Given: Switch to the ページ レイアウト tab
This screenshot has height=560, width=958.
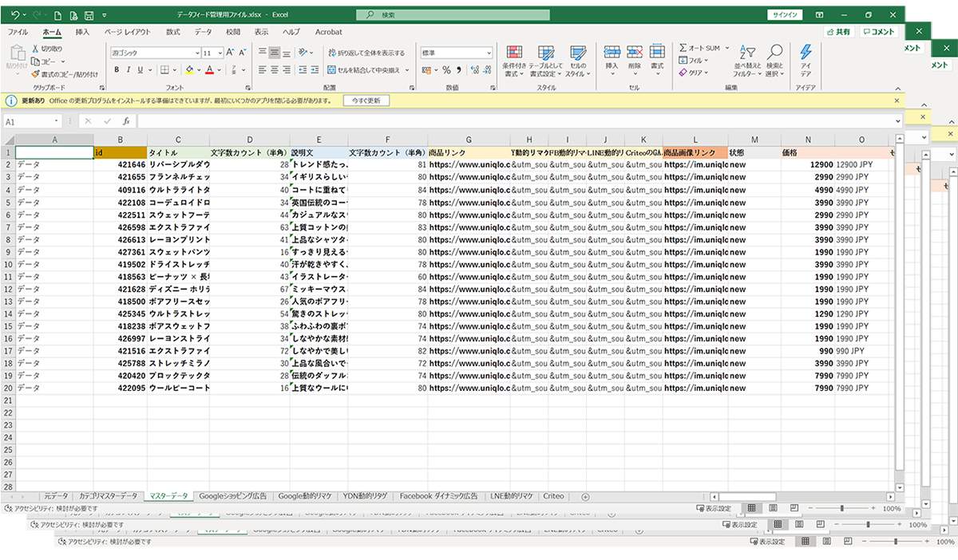Looking at the screenshot, I should tap(127, 32).
